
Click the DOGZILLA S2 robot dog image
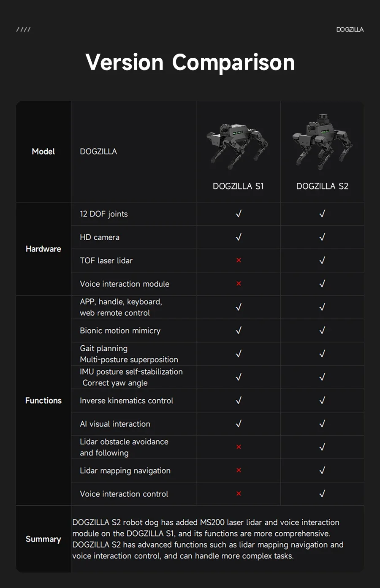(322, 142)
